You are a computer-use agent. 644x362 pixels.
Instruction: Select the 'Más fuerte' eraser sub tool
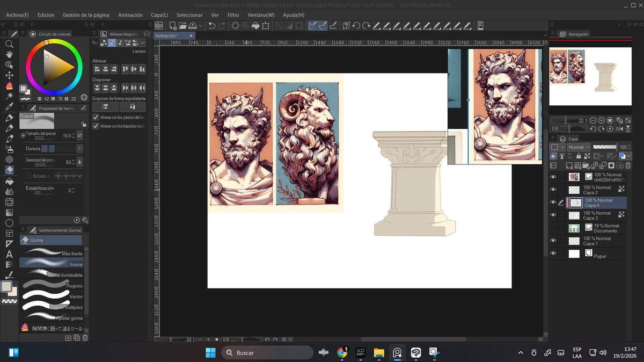[x=51, y=253]
